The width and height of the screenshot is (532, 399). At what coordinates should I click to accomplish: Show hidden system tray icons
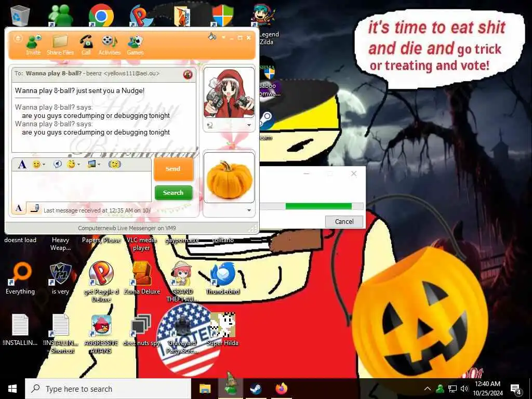[x=428, y=389]
